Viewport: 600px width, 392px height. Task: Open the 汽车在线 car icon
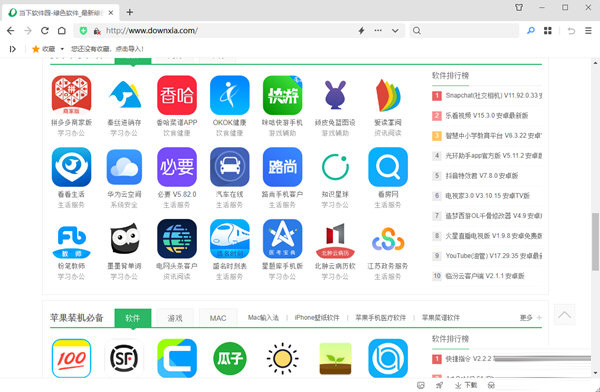point(230,167)
